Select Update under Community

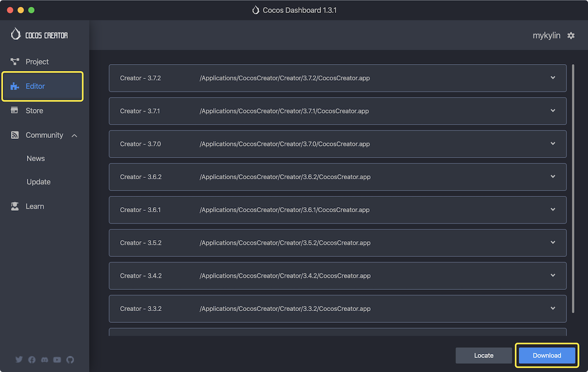pos(38,182)
